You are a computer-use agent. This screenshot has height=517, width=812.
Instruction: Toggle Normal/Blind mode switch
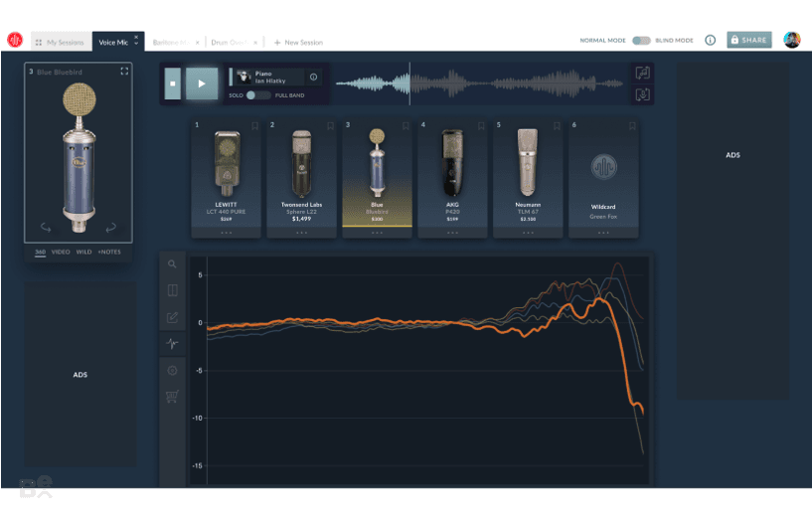click(641, 41)
